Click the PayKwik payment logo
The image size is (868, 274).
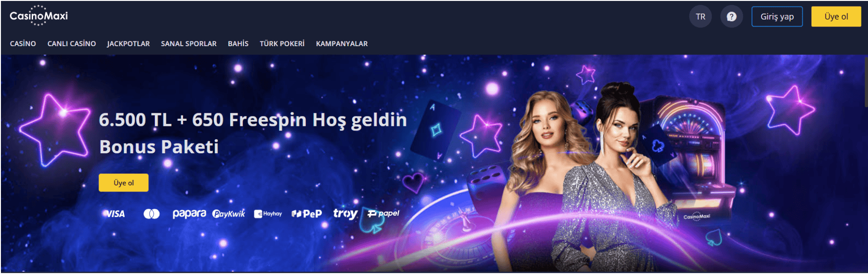[x=229, y=214]
